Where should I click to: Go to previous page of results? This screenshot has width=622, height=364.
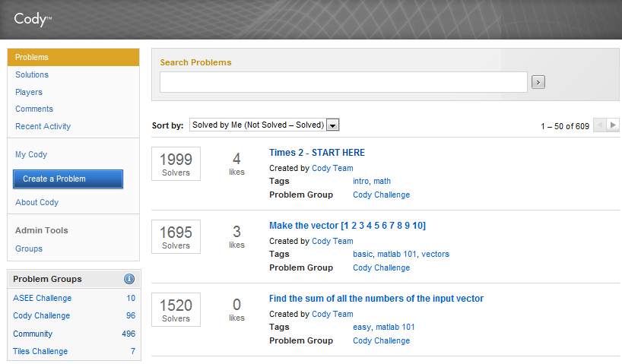pyautogui.click(x=599, y=125)
